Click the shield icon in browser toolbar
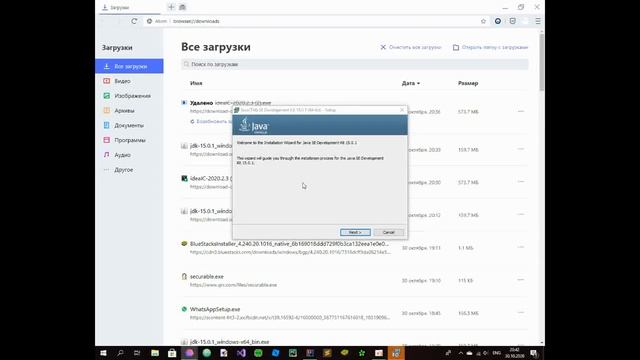Viewport: 640px width, 360px height. pyautogui.click(x=513, y=21)
